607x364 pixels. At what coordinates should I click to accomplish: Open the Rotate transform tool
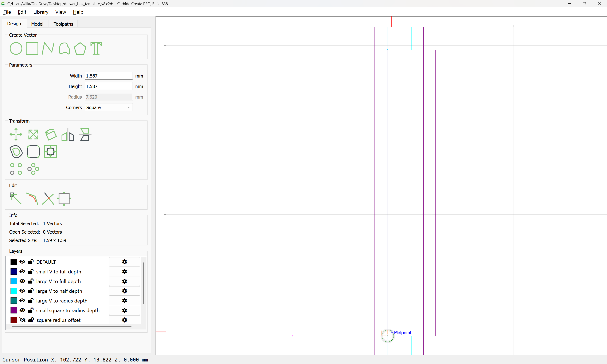pyautogui.click(x=51, y=134)
